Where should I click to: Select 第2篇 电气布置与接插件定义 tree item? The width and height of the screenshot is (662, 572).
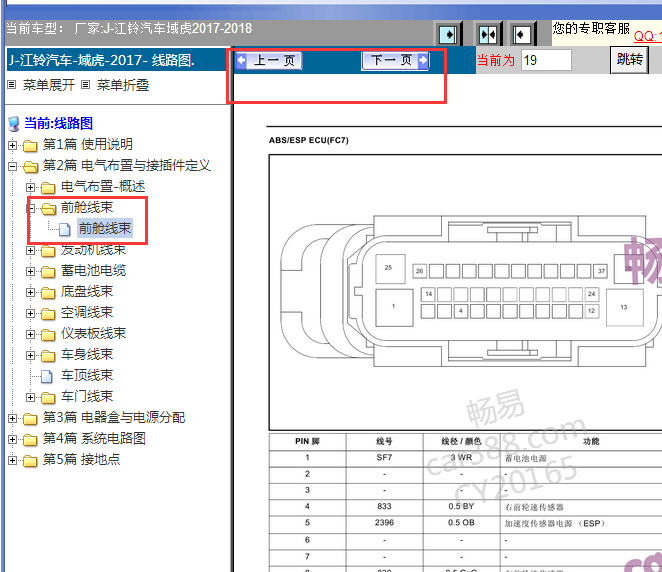[x=127, y=165]
